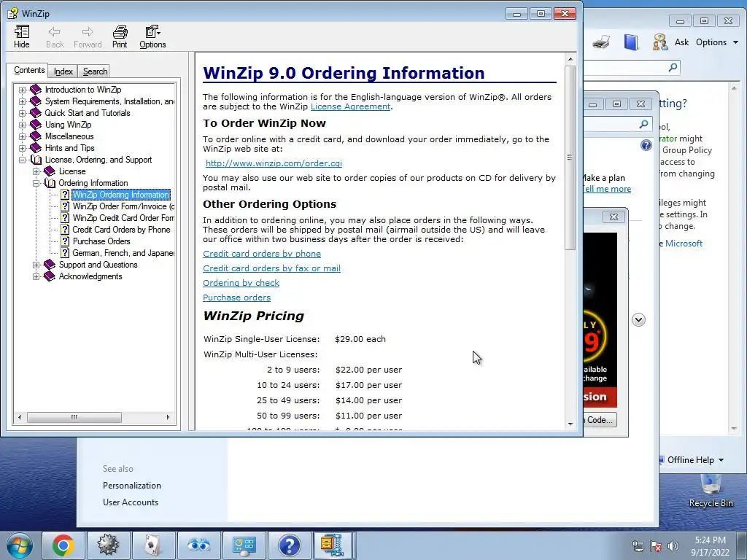Viewport: 747px width, 560px height.
Task: Click the gear application taskbar icon
Action: click(108, 545)
